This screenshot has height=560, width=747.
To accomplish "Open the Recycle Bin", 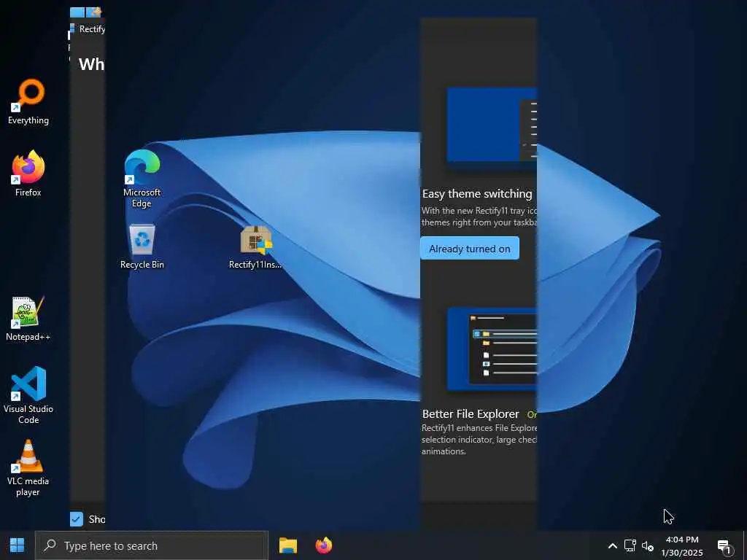I will tap(142, 246).
